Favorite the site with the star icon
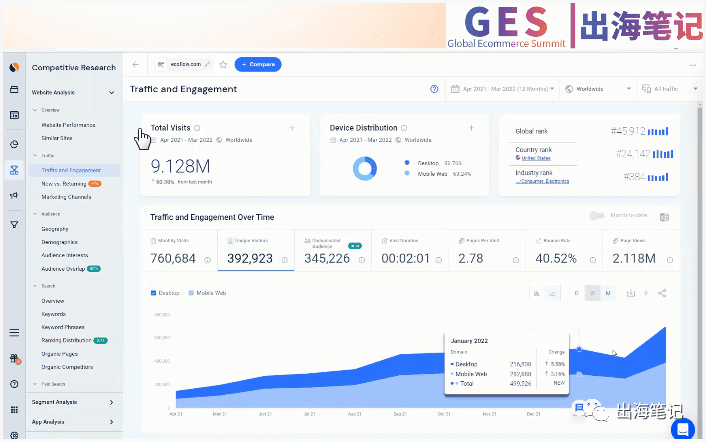This screenshot has height=442, width=706. tap(223, 64)
